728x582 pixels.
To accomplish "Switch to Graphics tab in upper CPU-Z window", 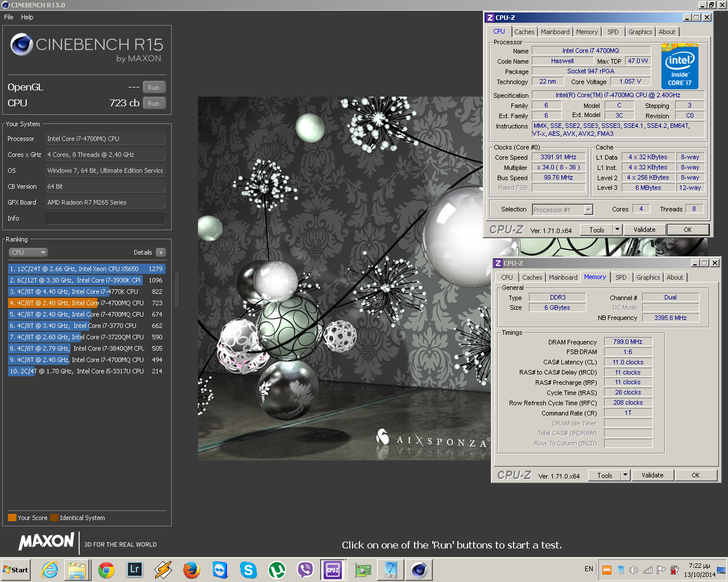I will pyautogui.click(x=640, y=32).
